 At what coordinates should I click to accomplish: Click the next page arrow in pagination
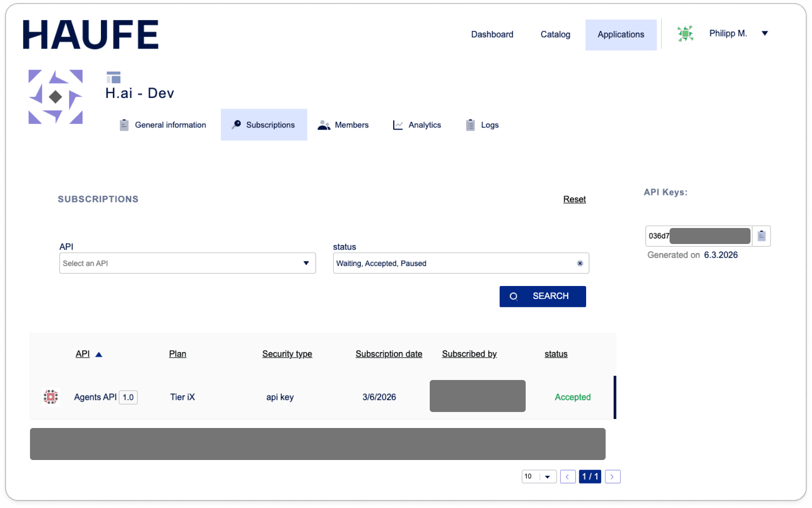612,476
